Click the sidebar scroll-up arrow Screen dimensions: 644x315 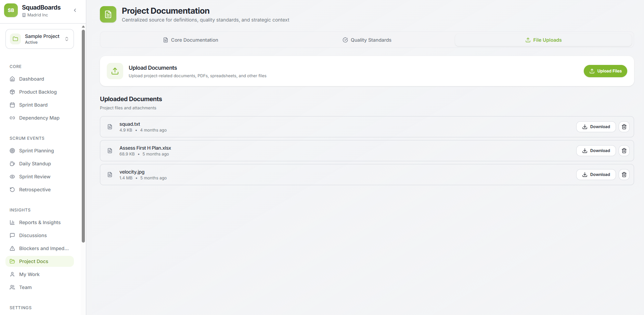click(83, 27)
